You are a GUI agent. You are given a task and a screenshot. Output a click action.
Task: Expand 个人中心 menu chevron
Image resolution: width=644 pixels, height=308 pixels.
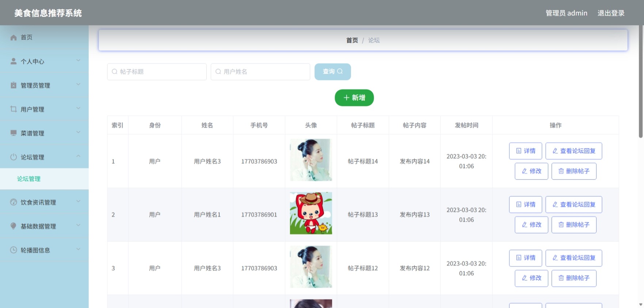point(78,60)
